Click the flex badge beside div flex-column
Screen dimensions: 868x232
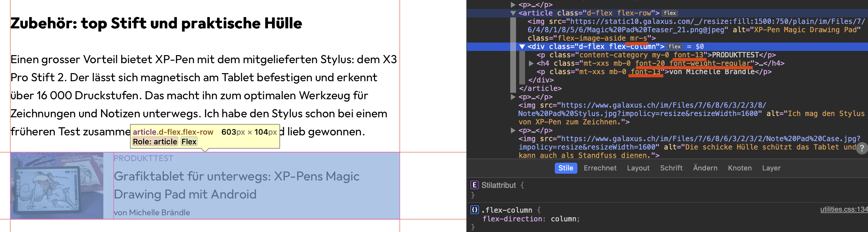[x=675, y=47]
